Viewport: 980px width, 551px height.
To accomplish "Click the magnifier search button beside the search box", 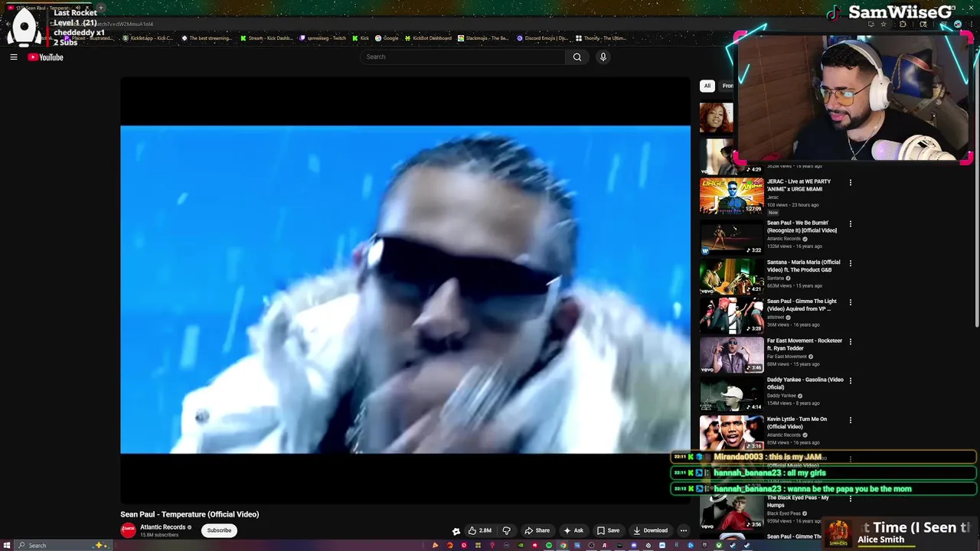I will click(x=577, y=57).
